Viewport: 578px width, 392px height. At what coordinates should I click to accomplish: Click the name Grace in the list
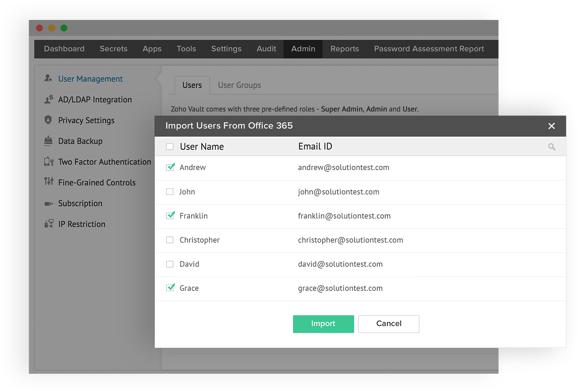point(189,288)
